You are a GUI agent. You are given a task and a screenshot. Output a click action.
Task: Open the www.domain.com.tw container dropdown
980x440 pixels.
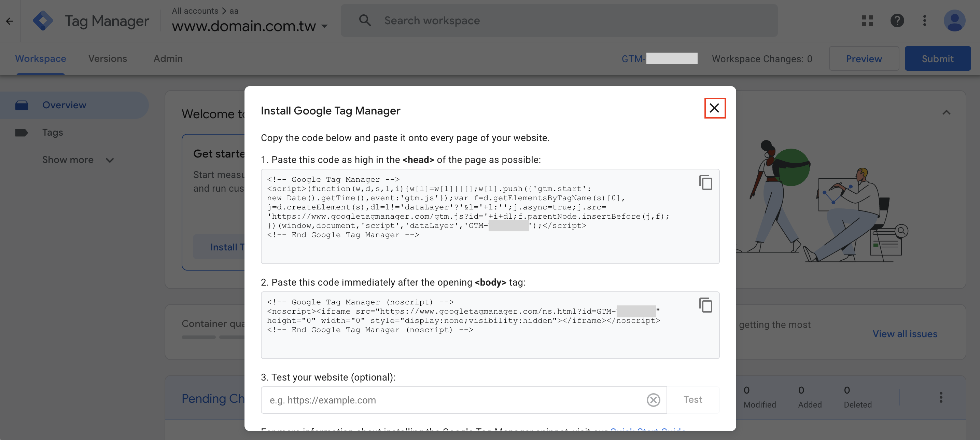[x=250, y=26]
